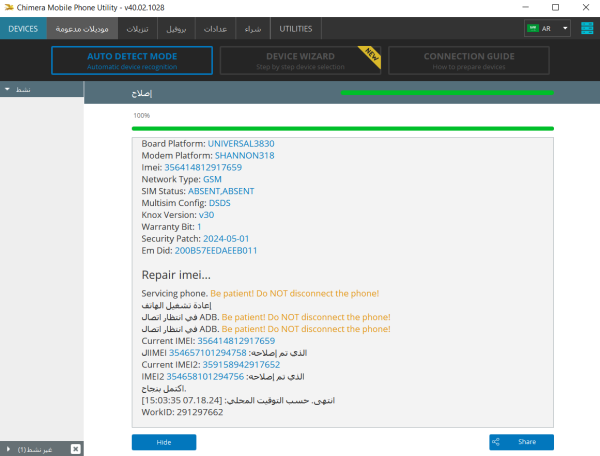Click Board Platform value UNIVERSAL3830

coord(241,143)
